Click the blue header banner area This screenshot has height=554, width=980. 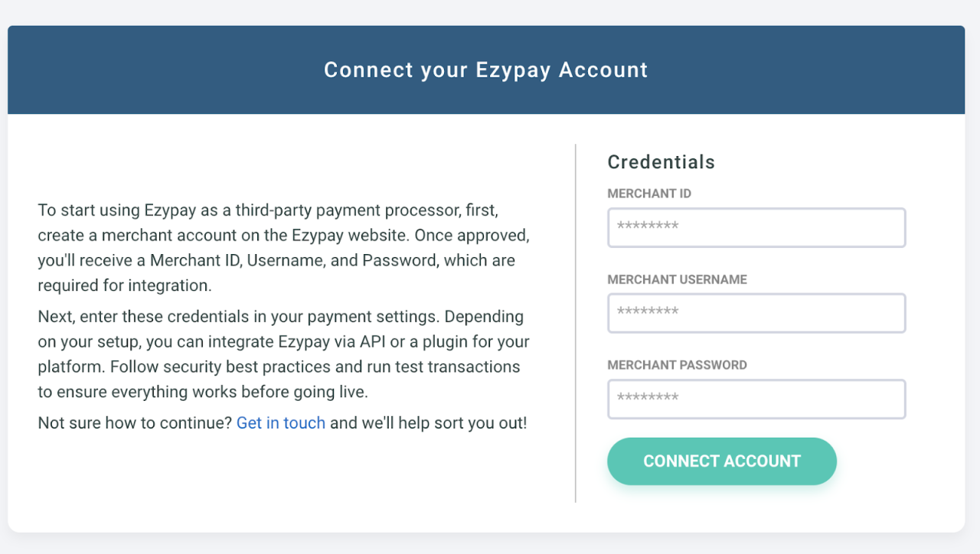click(153, 70)
